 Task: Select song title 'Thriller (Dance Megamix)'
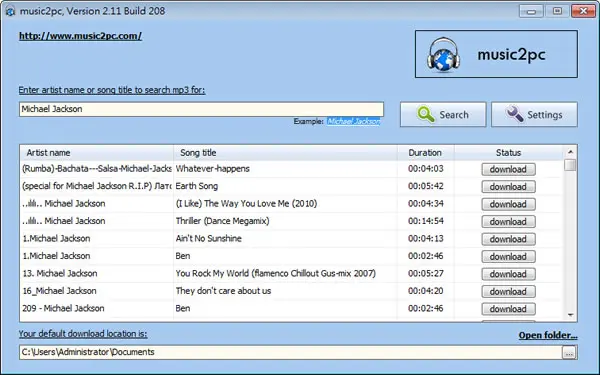click(222, 221)
